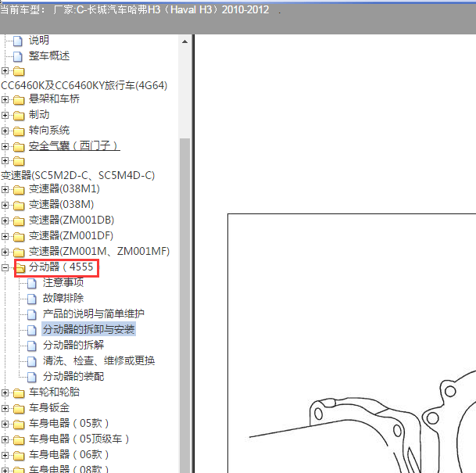Expand the 悬架和车桥 folder
476x473 pixels.
pyautogui.click(x=5, y=99)
